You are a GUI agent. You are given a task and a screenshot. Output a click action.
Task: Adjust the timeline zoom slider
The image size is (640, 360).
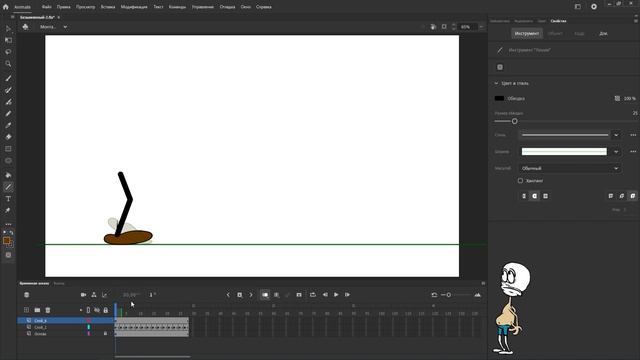click(448, 295)
